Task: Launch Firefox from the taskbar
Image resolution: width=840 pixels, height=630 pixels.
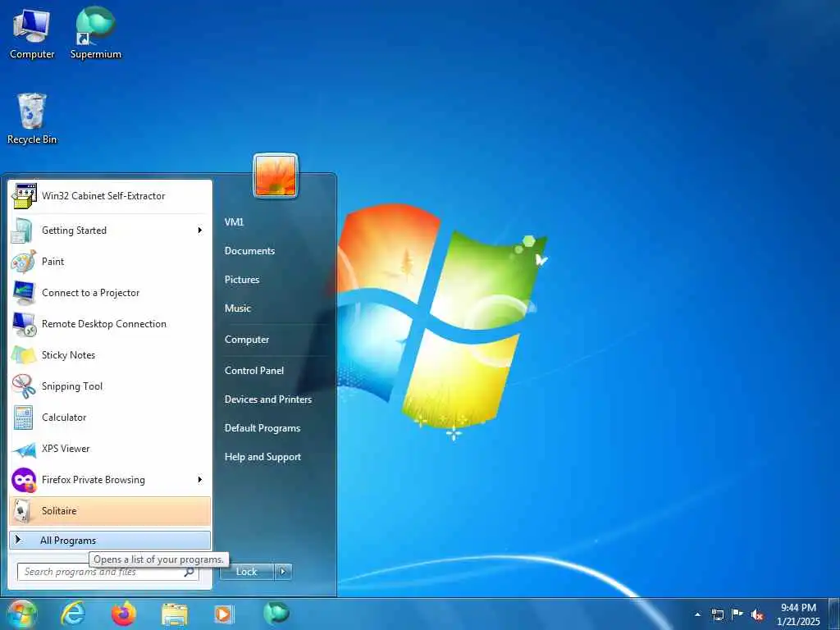Action: 124,614
